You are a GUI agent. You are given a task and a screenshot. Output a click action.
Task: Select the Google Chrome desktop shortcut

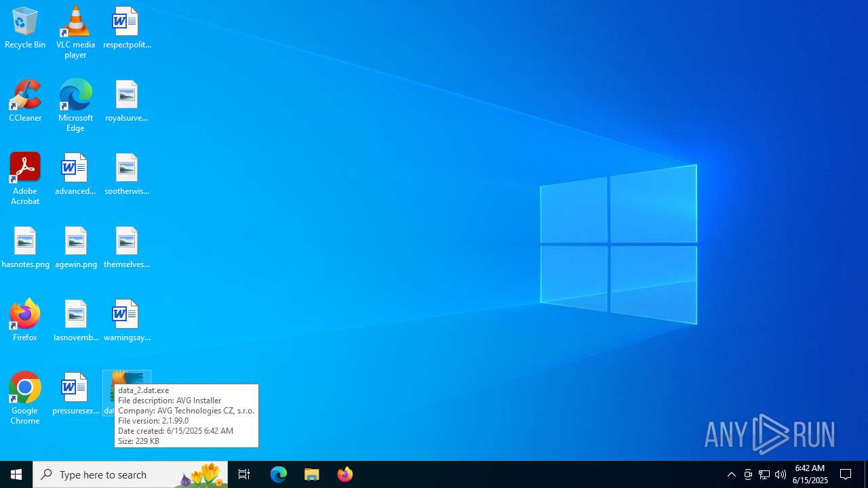click(25, 399)
